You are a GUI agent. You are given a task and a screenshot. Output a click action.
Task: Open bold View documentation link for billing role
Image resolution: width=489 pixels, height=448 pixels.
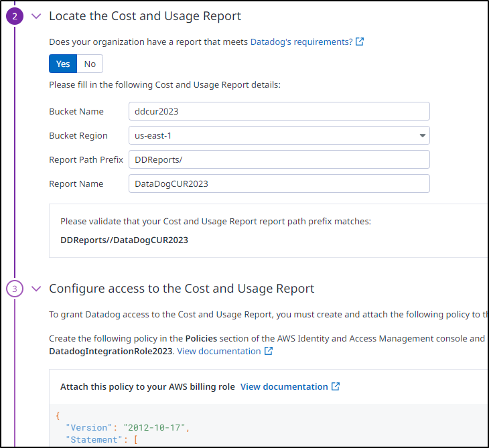pyautogui.click(x=284, y=386)
